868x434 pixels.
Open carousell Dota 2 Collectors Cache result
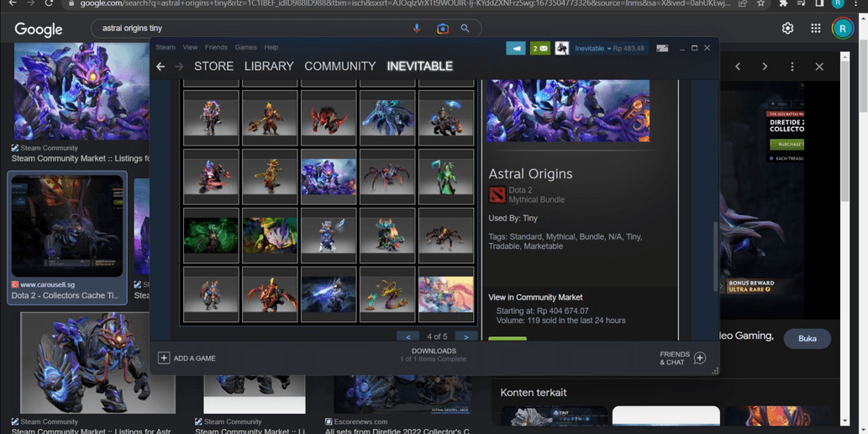[67, 238]
